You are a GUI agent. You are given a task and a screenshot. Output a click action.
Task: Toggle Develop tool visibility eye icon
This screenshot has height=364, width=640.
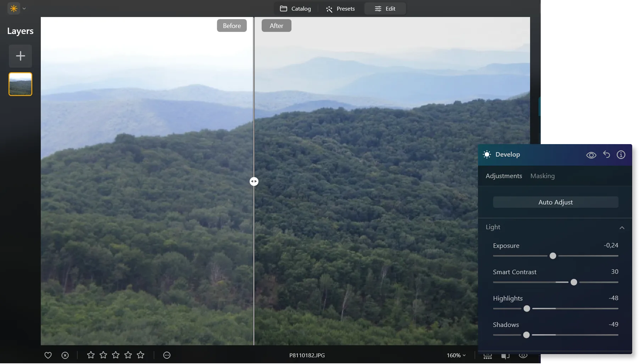(591, 155)
